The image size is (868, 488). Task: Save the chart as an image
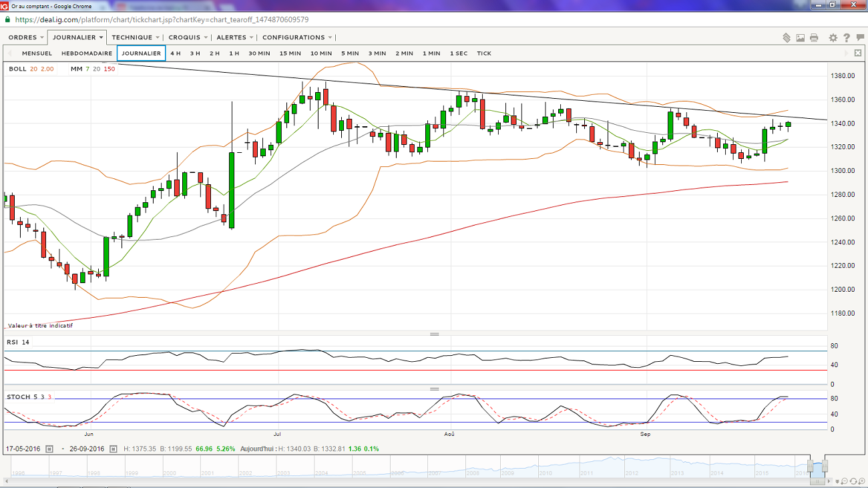(x=801, y=38)
